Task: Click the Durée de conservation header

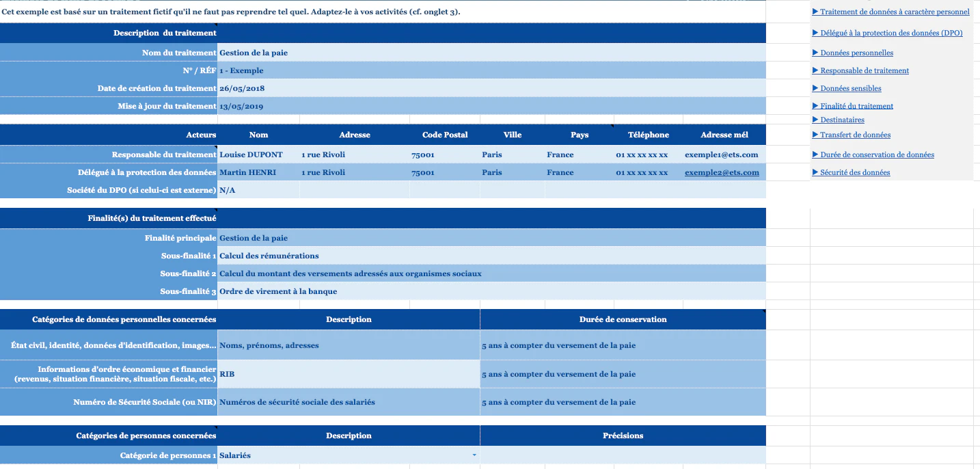Action: [623, 319]
